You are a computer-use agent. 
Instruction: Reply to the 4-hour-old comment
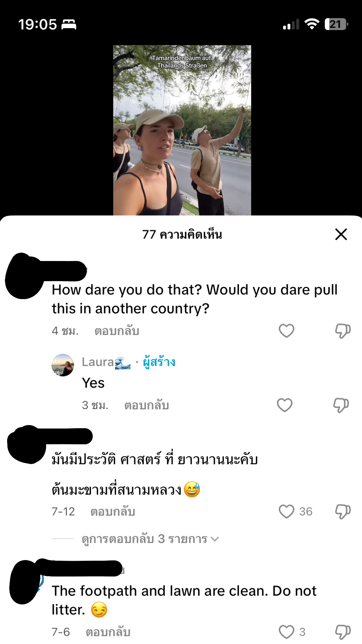click(117, 331)
